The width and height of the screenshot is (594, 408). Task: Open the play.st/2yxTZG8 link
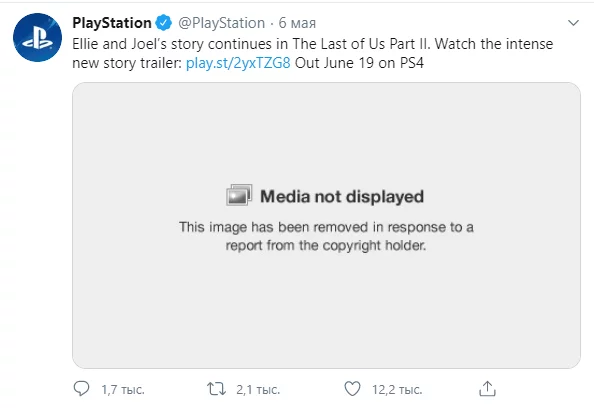[238, 63]
